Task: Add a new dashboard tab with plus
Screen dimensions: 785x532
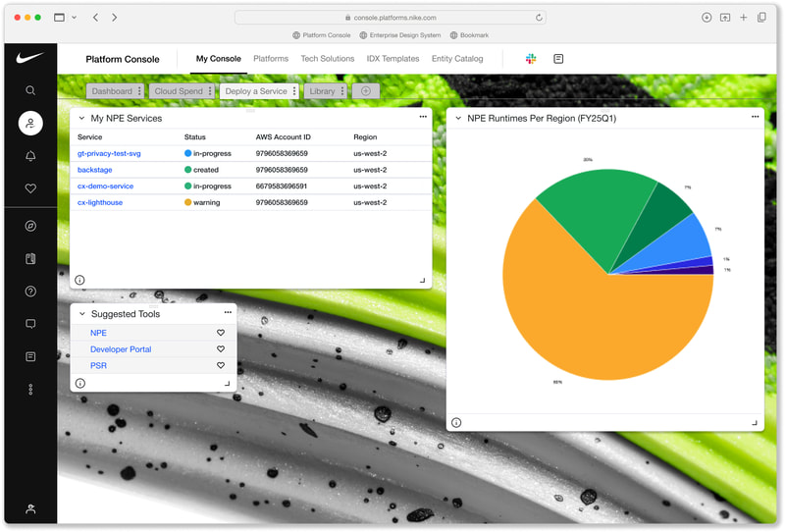Action: pyautogui.click(x=366, y=91)
